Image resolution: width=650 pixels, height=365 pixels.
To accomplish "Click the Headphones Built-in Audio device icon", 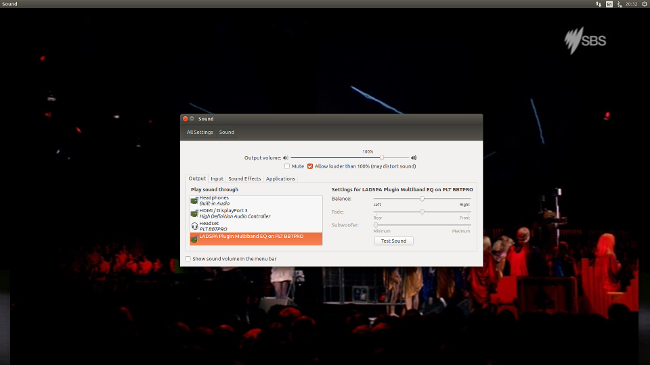I will pos(194,201).
